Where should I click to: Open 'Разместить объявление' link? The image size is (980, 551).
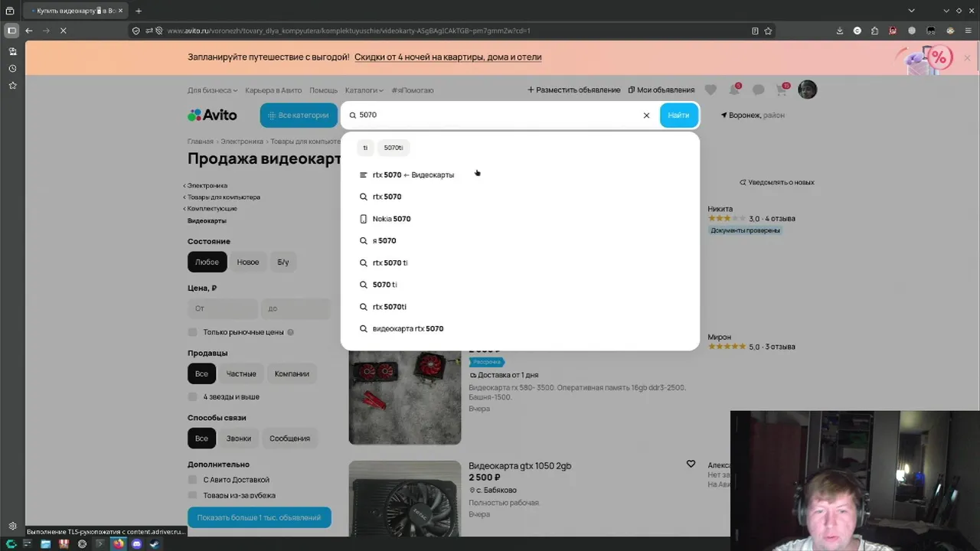point(573,90)
